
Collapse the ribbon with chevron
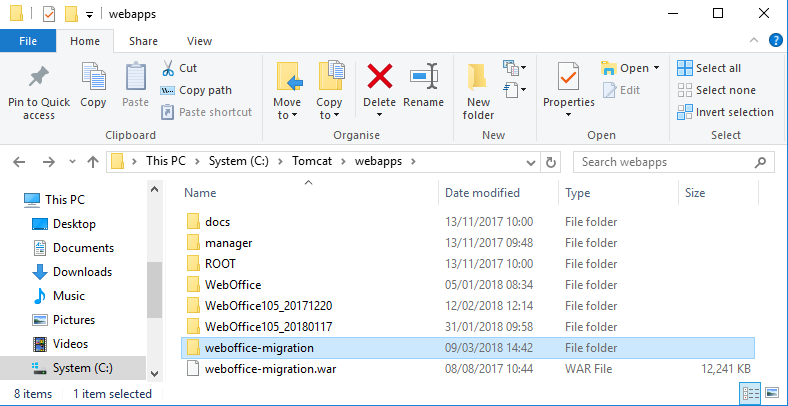pyautogui.click(x=754, y=41)
